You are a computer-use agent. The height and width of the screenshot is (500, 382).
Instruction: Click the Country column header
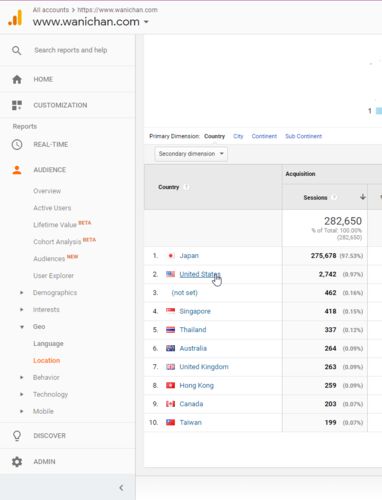(168, 187)
